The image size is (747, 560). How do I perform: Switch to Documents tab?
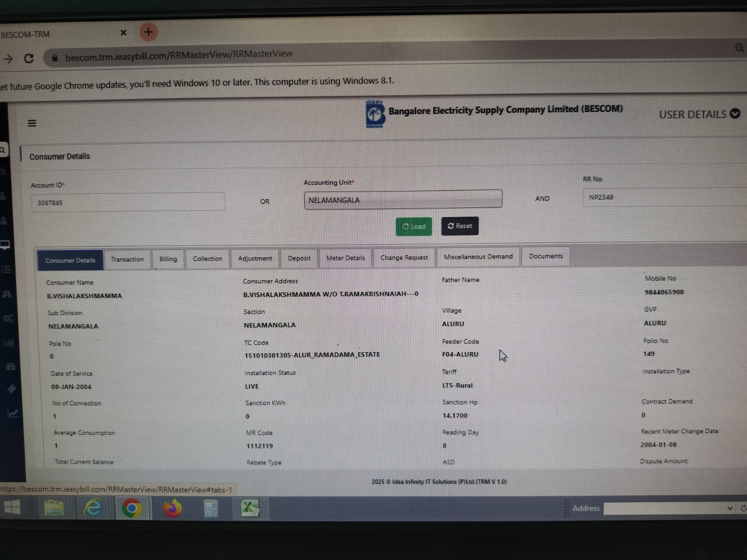546,256
